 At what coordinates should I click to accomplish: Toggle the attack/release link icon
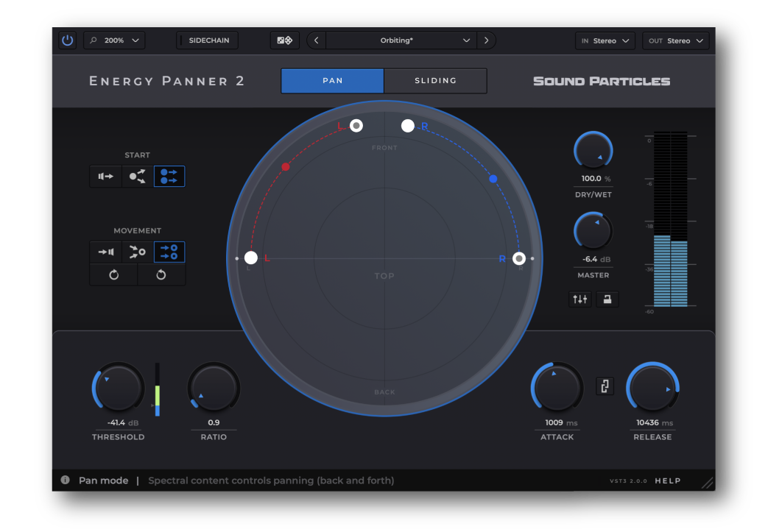click(605, 386)
